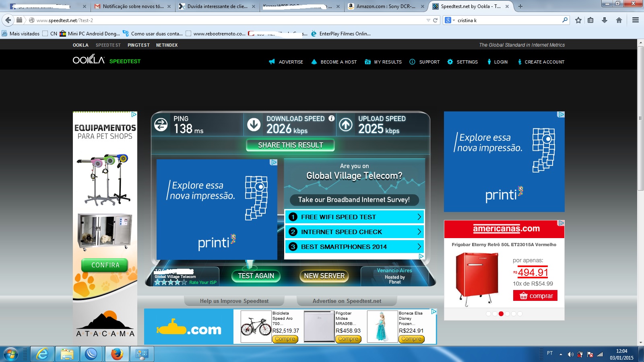Screen dimensions: 644x362
Task: Click the wireless signal tray icon
Action: [600, 354]
